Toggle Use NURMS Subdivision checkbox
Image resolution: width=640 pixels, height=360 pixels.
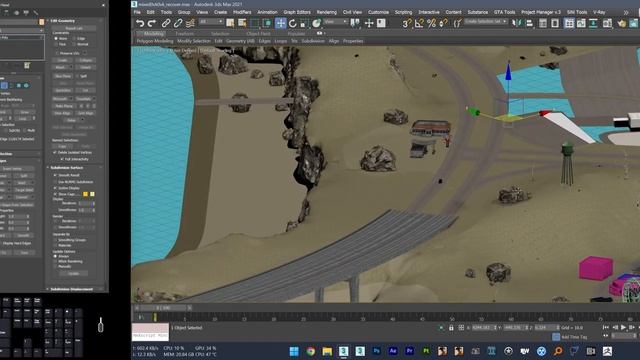55,182
